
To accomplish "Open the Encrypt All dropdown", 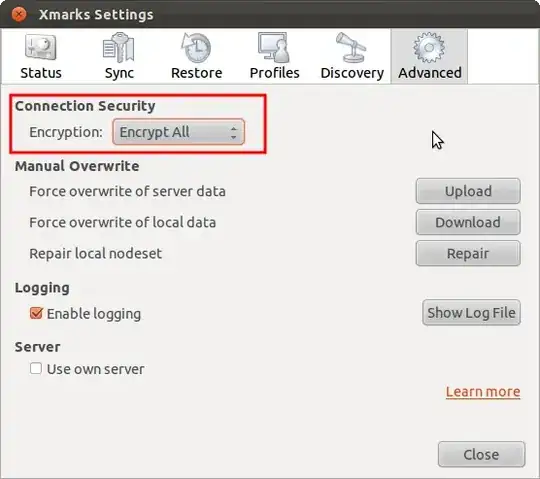I will tap(178, 132).
